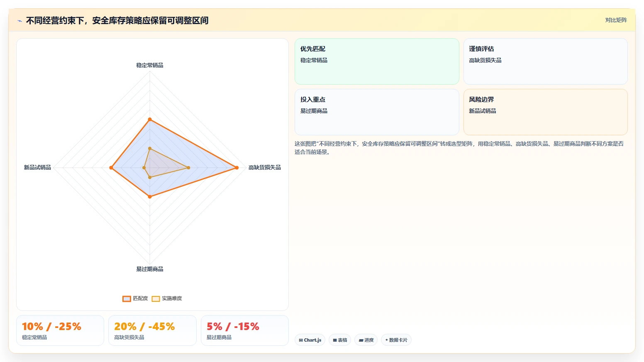This screenshot has height=362, width=644.
Task: Click the 稳定常销品 radar axis label
Action: coord(150,65)
